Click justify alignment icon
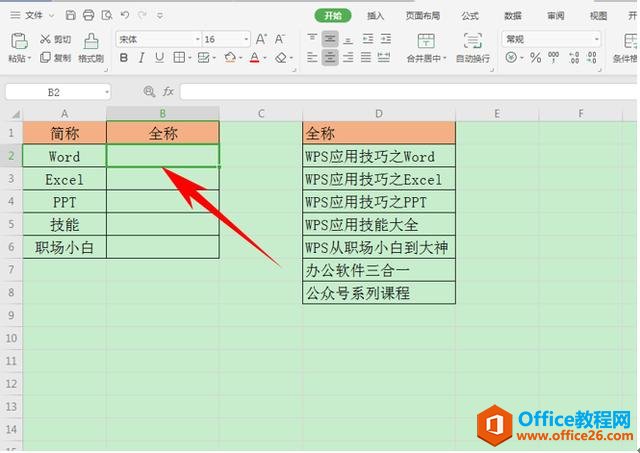 [x=366, y=57]
